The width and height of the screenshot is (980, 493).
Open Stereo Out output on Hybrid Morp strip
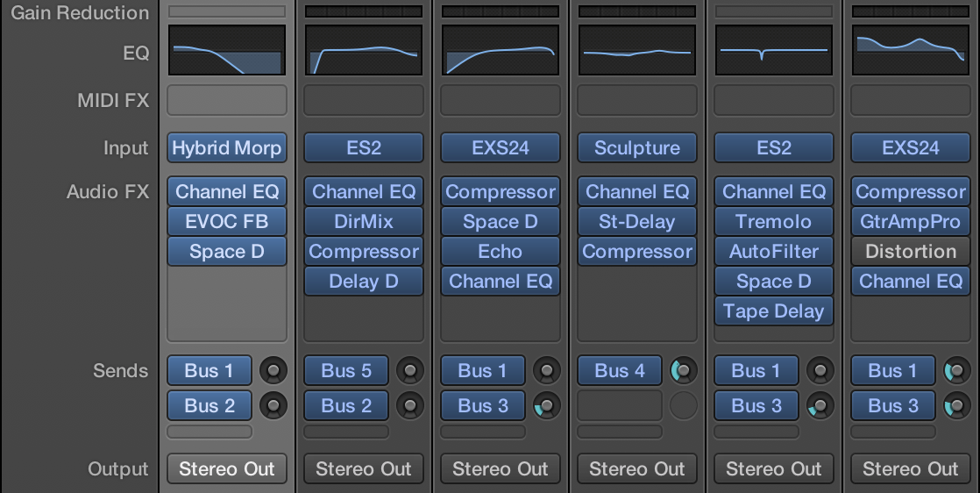pos(227,468)
